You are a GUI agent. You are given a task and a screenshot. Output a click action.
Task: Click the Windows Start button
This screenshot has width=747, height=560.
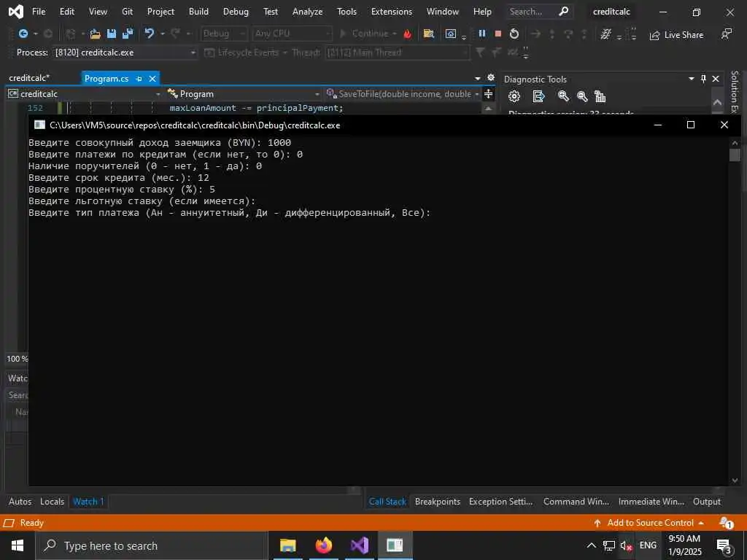click(x=18, y=545)
